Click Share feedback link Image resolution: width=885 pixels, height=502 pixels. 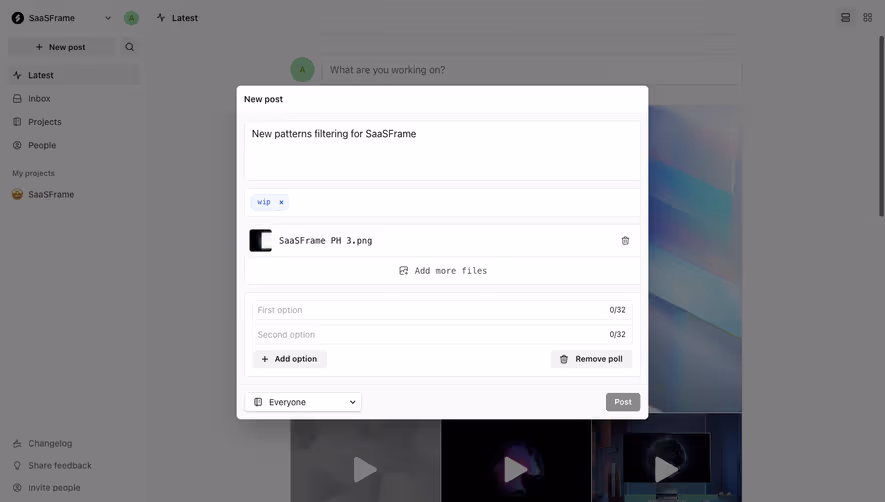60,465
